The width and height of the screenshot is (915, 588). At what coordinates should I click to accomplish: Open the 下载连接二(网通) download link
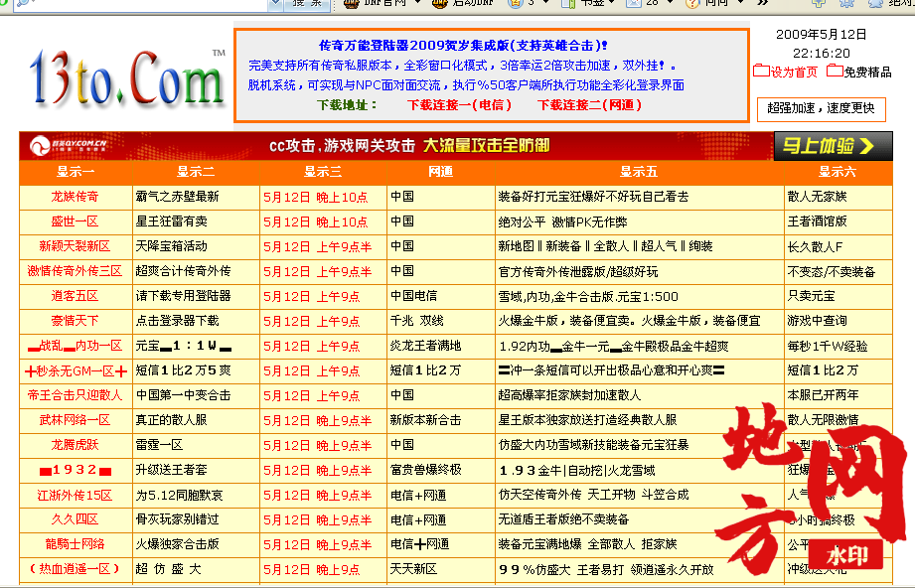coord(589,105)
